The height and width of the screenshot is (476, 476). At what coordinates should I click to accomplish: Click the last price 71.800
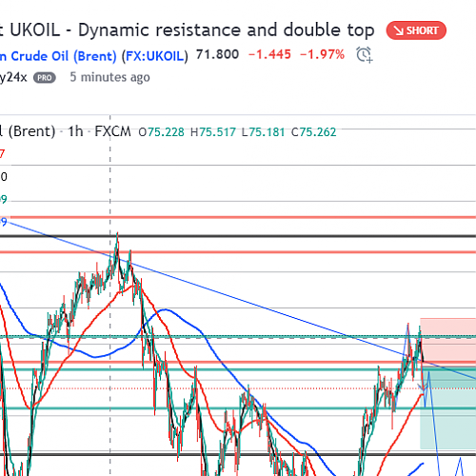[x=217, y=54]
